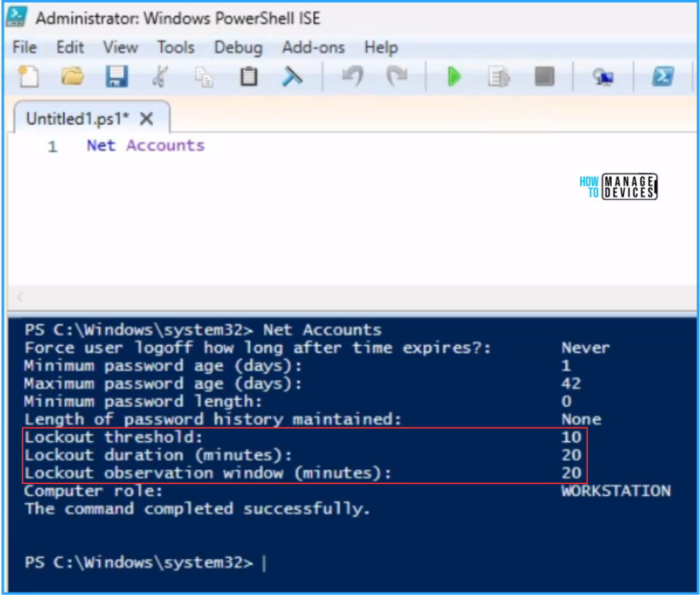Close the Untitled1.ps1 tab
The image size is (700, 595).
[146, 119]
